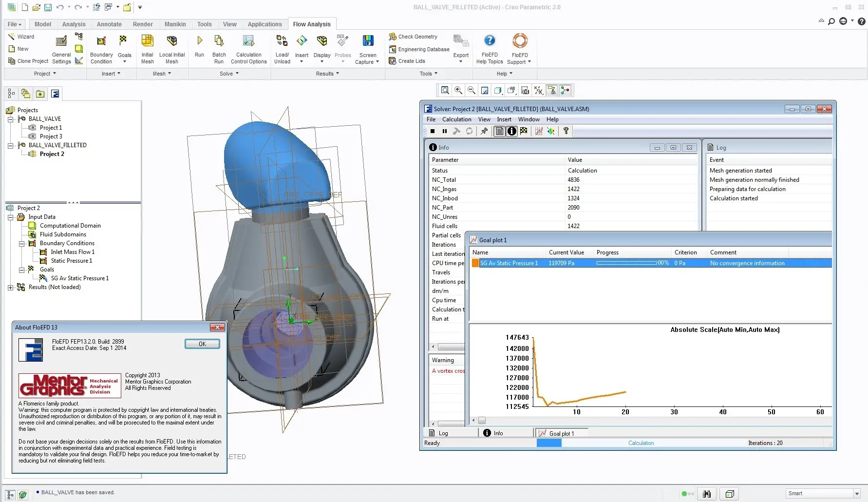Toggle Log window button in solver toolbar

pos(499,131)
